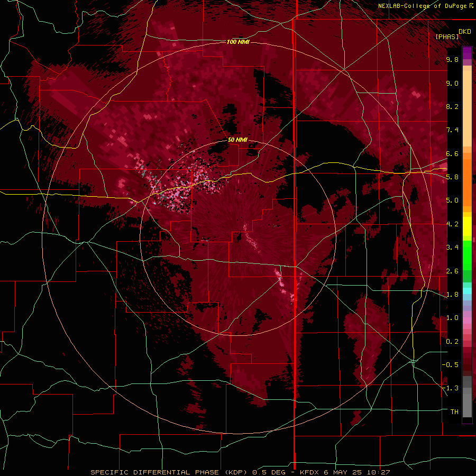This screenshot has height=476, width=476.
Task: Click the -1.3 colorbar scale label
Action: [x=450, y=388]
